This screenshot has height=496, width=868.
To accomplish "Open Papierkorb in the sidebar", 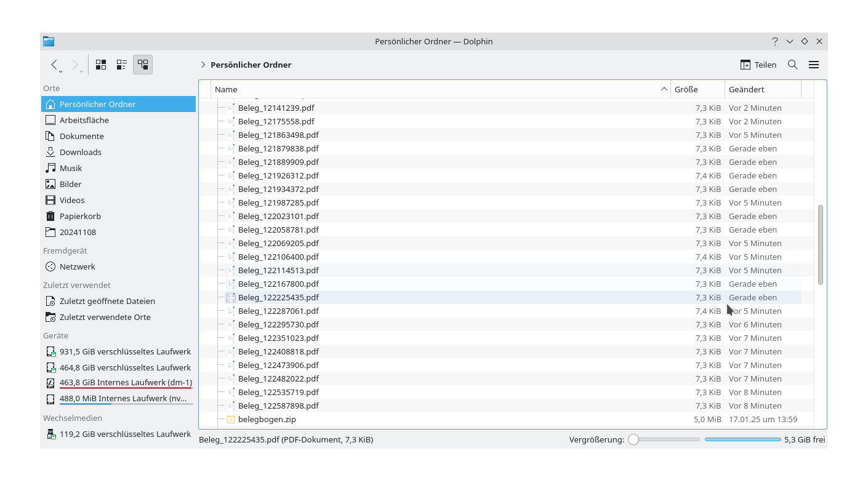I will (x=80, y=216).
